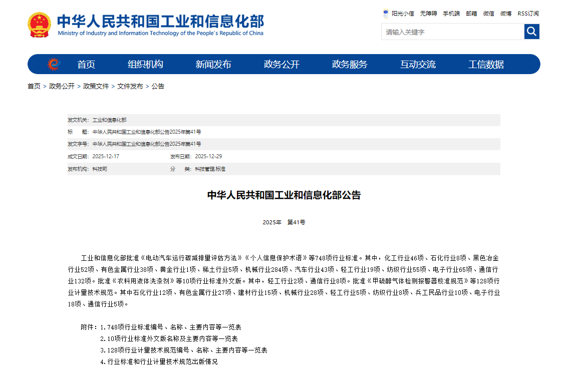
Task: Switch to the 手机端 mobile version link
Action: (x=451, y=14)
